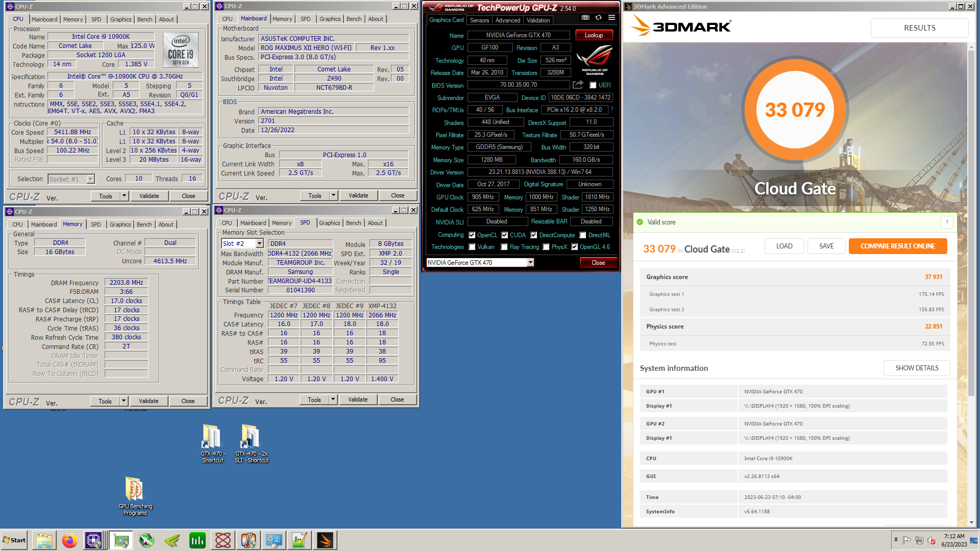Take a GPU-Z screenshot with camera icon
The height and width of the screenshot is (551, 980).
pos(585,18)
